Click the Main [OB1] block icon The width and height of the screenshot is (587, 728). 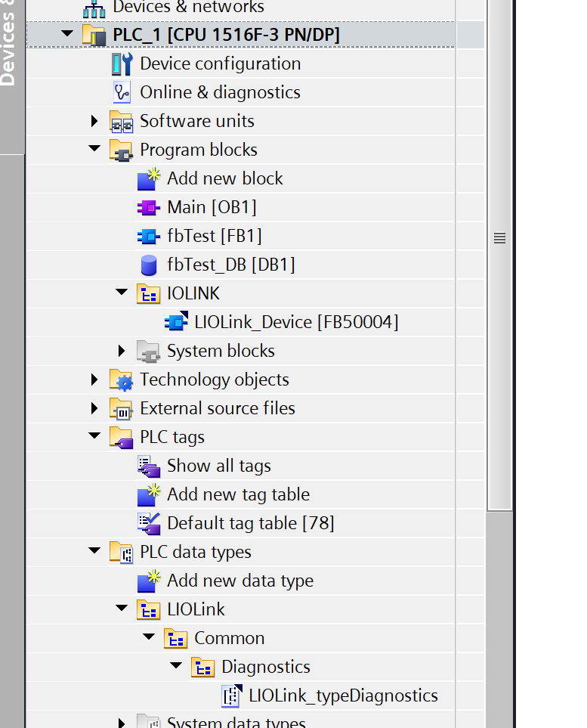[149, 208]
